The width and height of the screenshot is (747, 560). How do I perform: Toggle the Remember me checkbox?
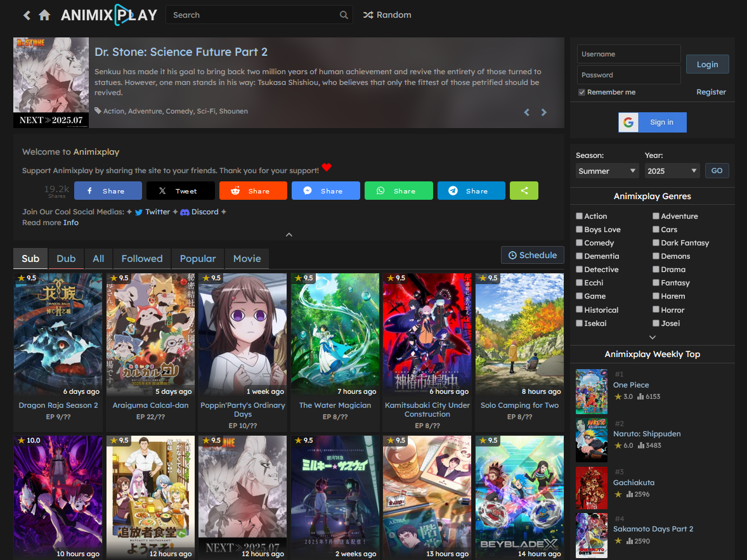pyautogui.click(x=581, y=93)
